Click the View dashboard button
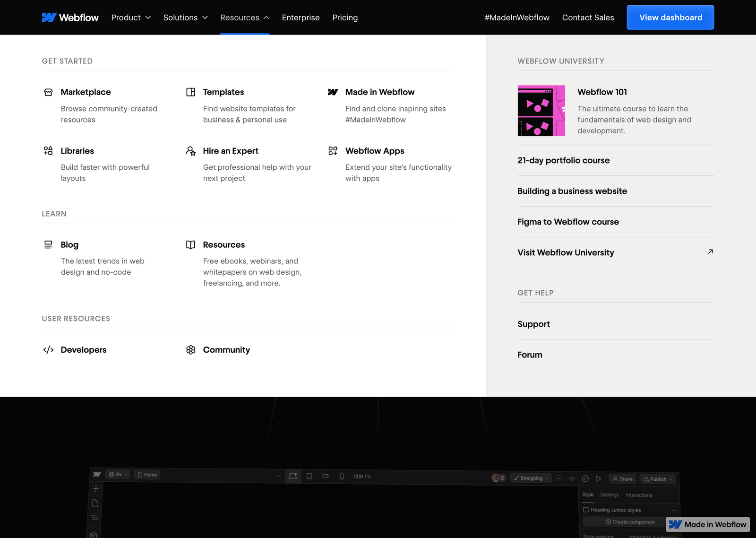 tap(670, 17)
